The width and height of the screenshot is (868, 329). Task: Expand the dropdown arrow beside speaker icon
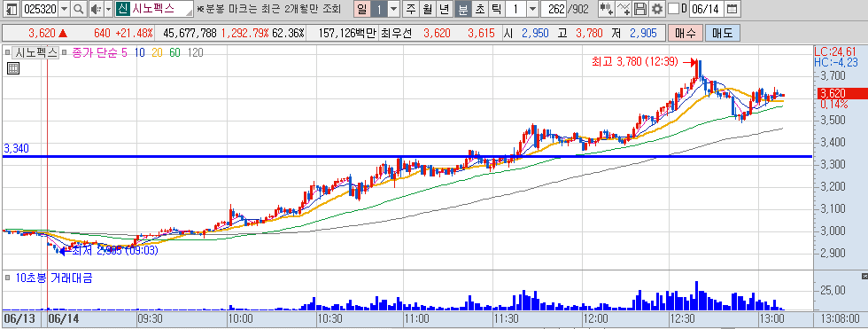tap(108, 9)
